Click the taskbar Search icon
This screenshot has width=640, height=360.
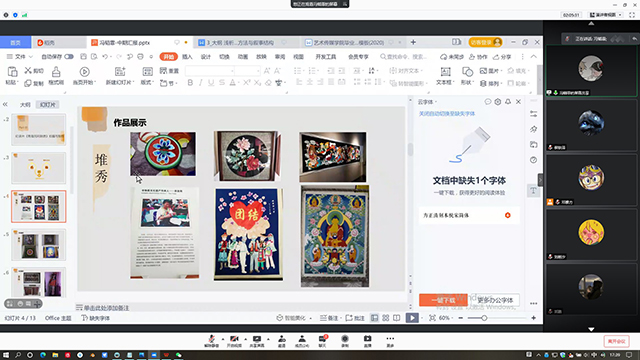pos(18,355)
